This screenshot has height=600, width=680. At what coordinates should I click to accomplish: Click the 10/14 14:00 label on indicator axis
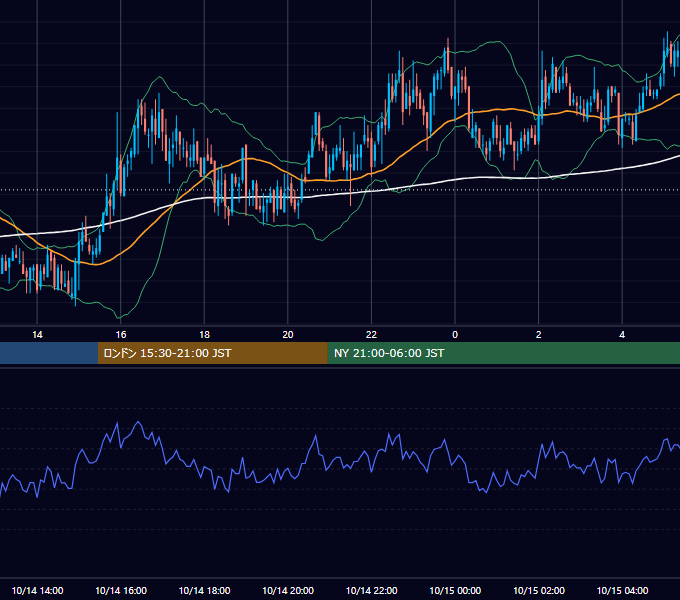click(x=37, y=590)
